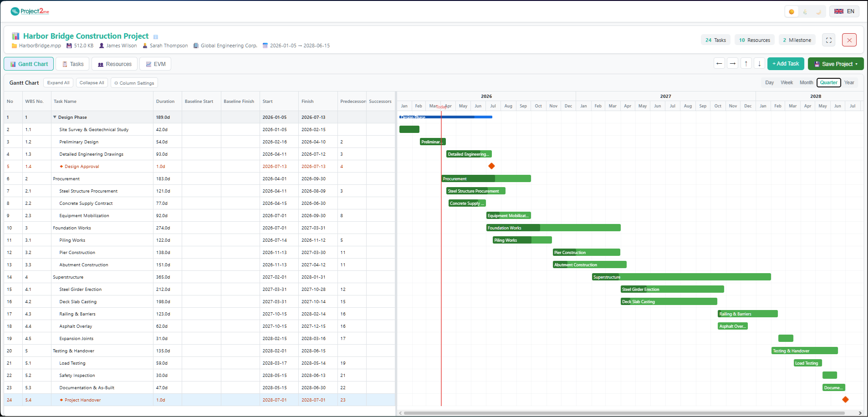This screenshot has height=417, width=868.
Task: Select the Design Approval milestone row
Action: 199,166
